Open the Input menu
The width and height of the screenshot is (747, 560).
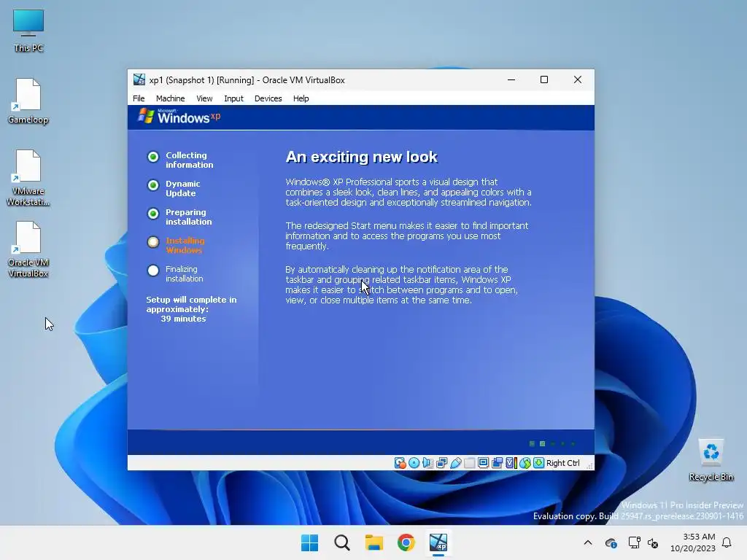pyautogui.click(x=233, y=98)
